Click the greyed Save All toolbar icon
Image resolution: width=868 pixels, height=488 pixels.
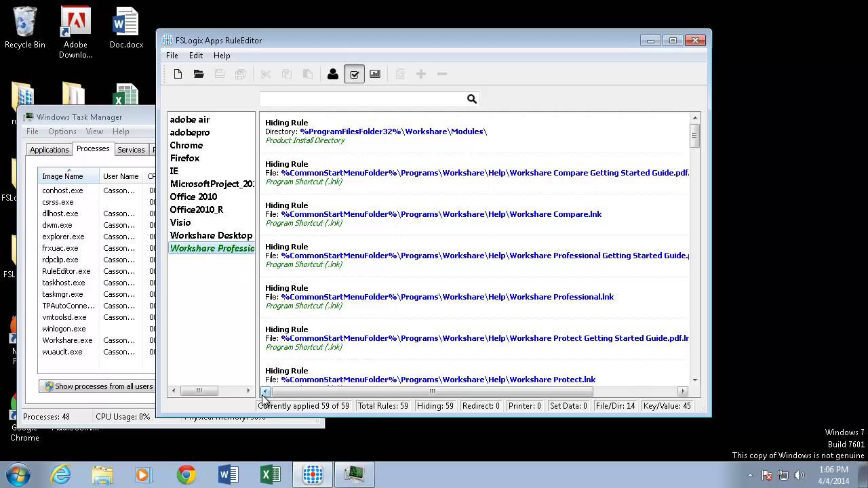coord(240,74)
